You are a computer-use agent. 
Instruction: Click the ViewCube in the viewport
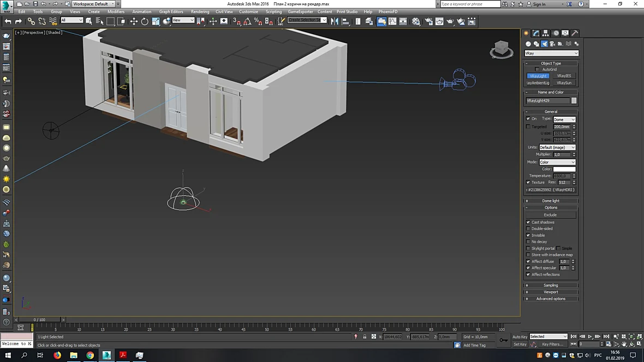click(502, 49)
